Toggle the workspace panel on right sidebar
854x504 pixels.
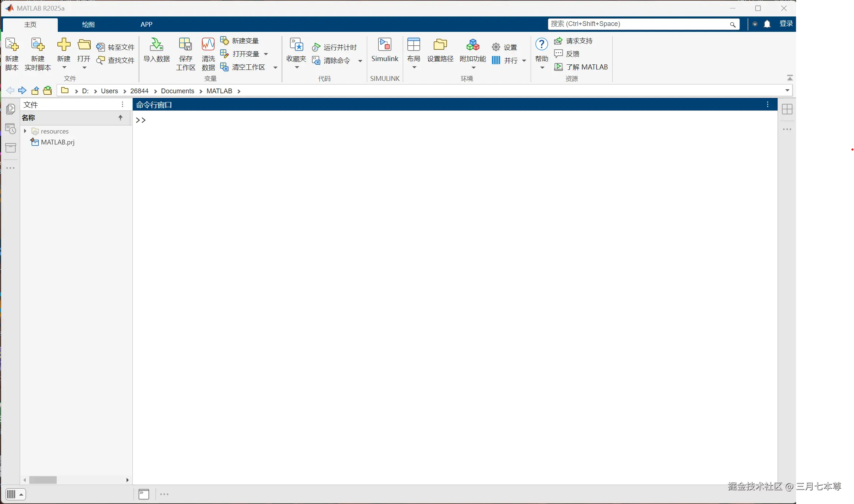787,109
